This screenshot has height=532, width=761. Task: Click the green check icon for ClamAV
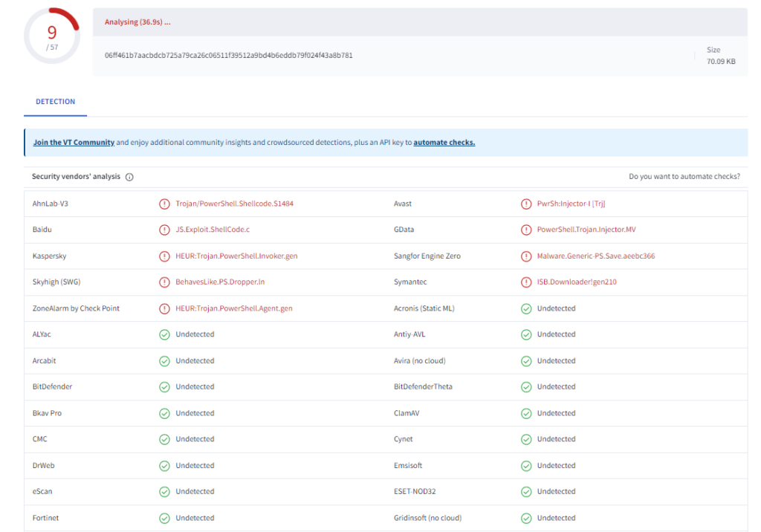[526, 413]
